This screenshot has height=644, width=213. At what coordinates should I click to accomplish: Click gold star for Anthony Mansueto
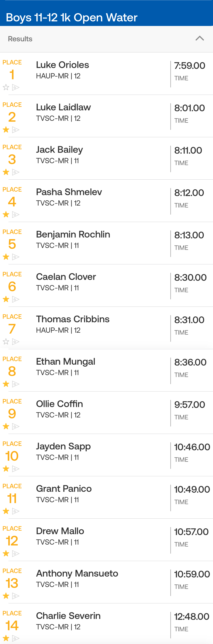pyautogui.click(x=6, y=596)
